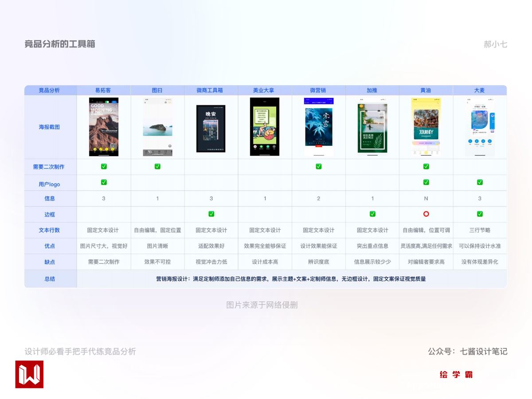Click '公众号：七酱设计笔记' text
The height and width of the screenshot is (399, 532).
467,352
